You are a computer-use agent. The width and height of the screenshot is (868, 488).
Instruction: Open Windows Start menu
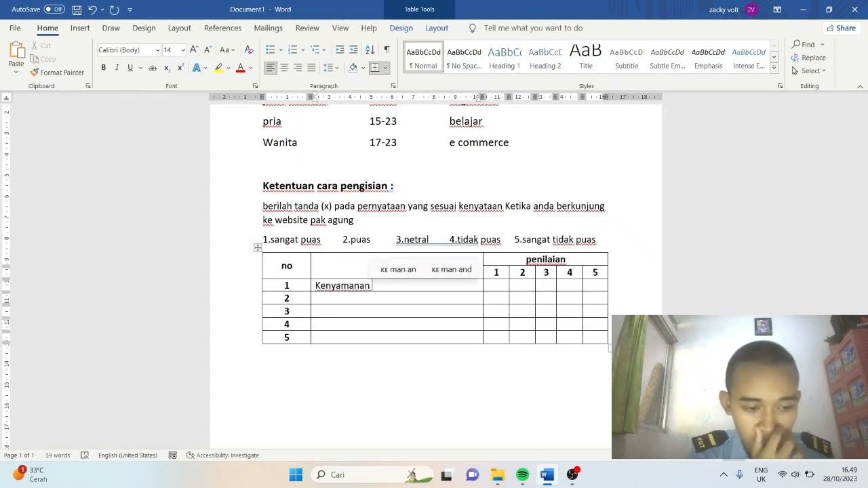click(x=296, y=474)
